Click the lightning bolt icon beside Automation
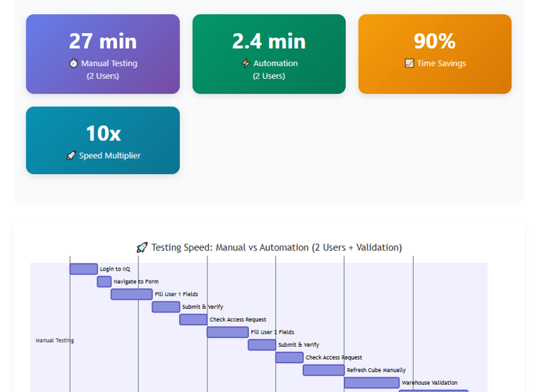Image resolution: width=542 pixels, height=392 pixels. point(246,63)
